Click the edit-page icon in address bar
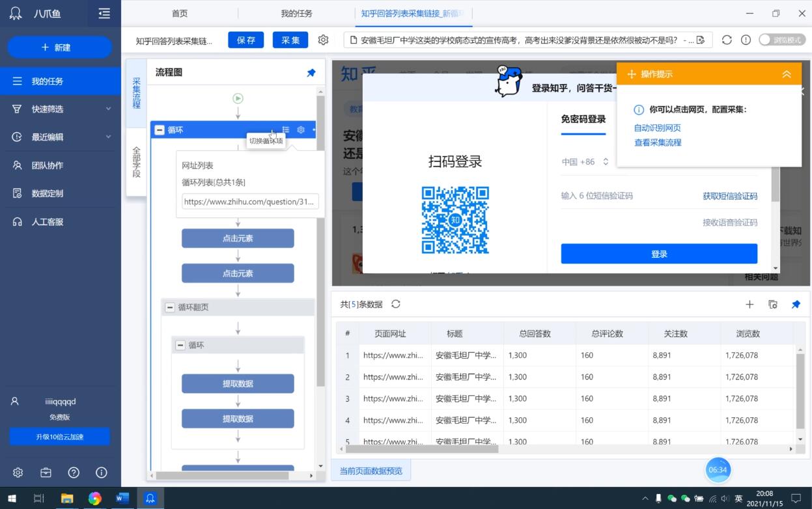Viewport: 812px width, 509px height. click(701, 40)
